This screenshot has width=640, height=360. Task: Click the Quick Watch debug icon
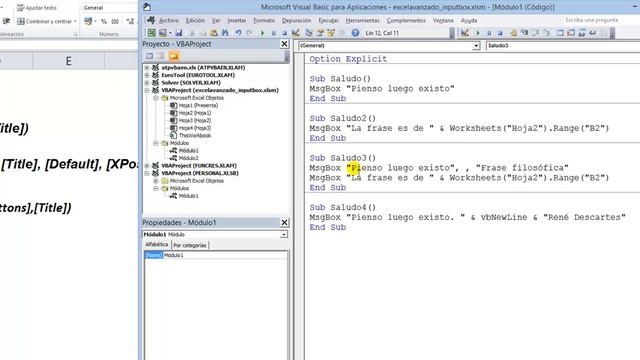(593, 33)
